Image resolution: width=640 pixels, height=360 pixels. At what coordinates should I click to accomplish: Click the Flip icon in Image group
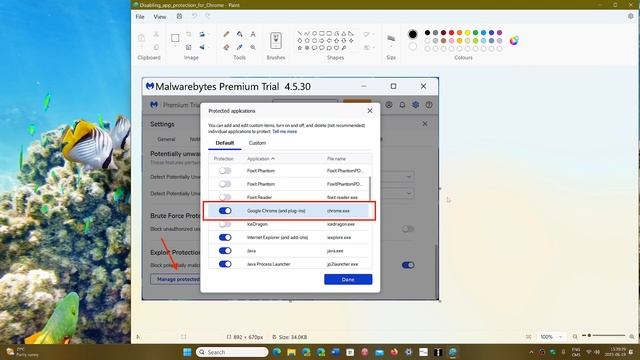(202, 47)
